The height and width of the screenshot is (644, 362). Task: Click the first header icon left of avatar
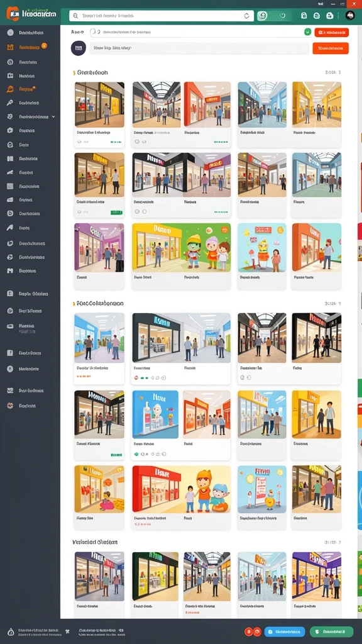click(304, 16)
